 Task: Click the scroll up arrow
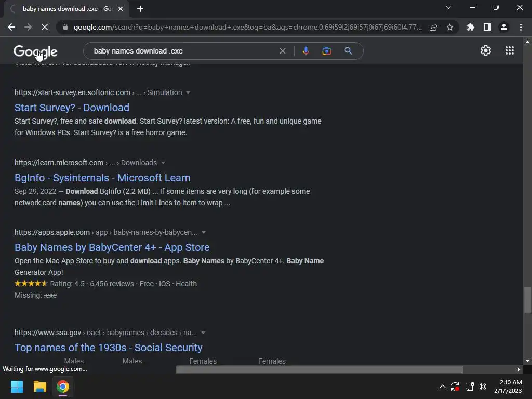point(527,42)
